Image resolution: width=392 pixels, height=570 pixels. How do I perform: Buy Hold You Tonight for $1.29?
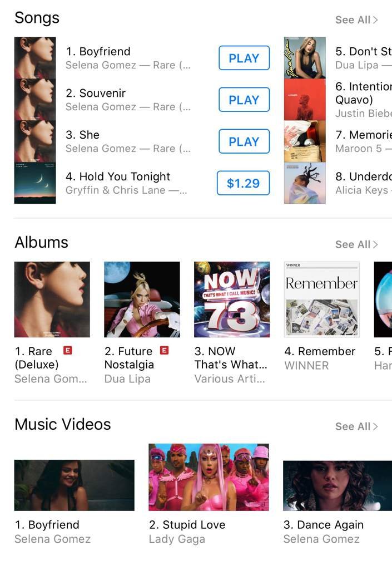243,183
